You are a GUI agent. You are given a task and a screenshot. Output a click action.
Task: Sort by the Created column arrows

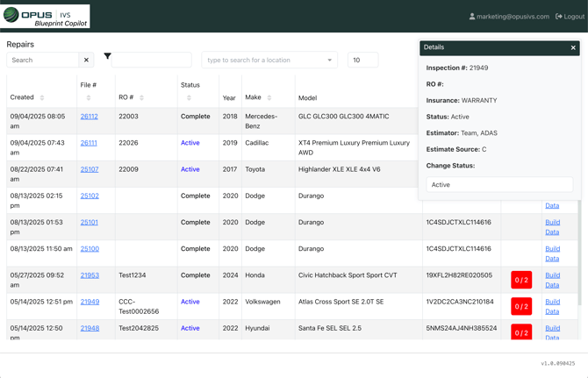click(x=42, y=98)
